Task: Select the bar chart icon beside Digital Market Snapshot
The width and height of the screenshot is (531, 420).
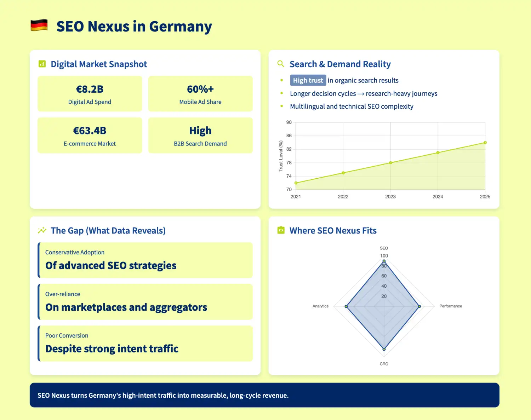Action: (x=42, y=64)
